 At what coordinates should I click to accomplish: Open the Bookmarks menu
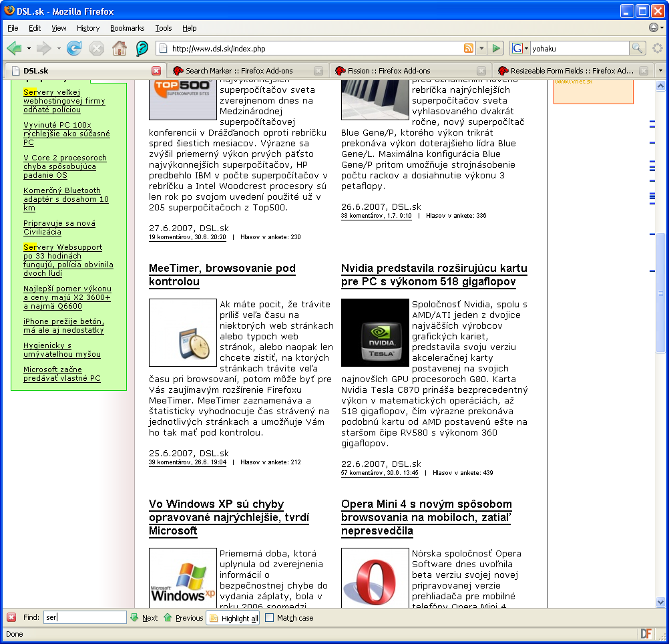pyautogui.click(x=127, y=28)
